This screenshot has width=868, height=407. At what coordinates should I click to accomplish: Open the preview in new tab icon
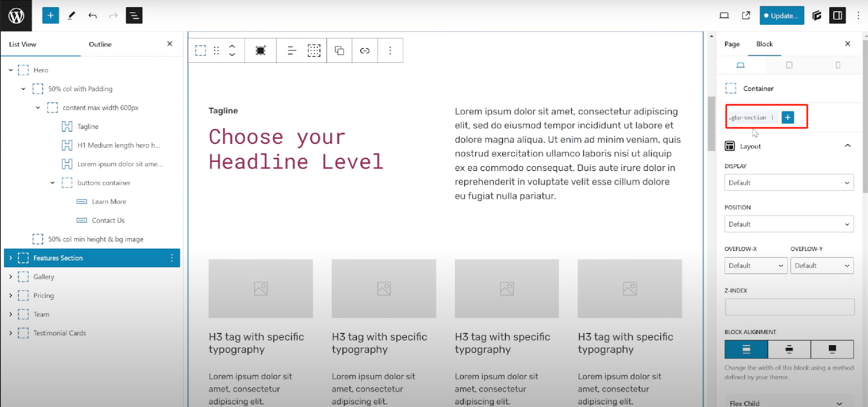pos(746,16)
